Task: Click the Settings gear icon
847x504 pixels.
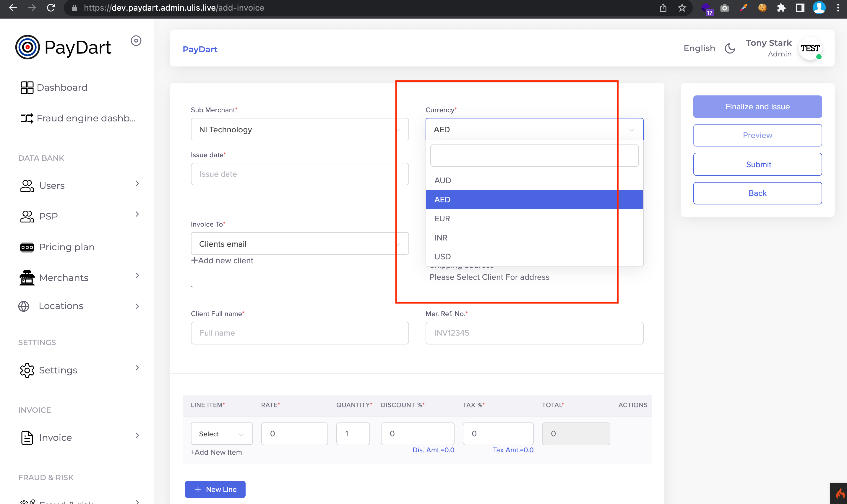Action: point(27,370)
